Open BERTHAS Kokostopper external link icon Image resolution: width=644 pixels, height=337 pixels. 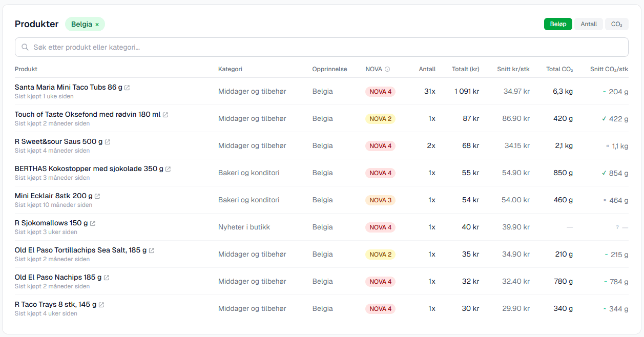[168, 169]
